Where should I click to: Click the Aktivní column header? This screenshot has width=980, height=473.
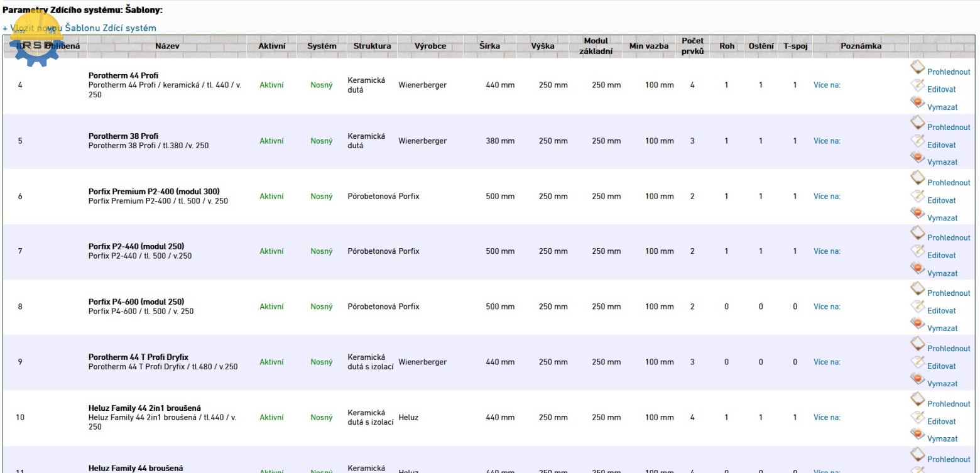point(273,46)
